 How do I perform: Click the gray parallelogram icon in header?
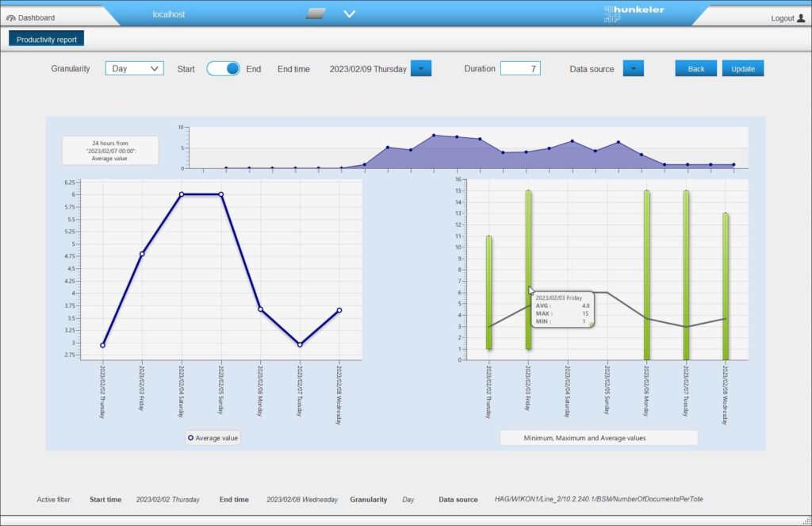click(x=316, y=13)
